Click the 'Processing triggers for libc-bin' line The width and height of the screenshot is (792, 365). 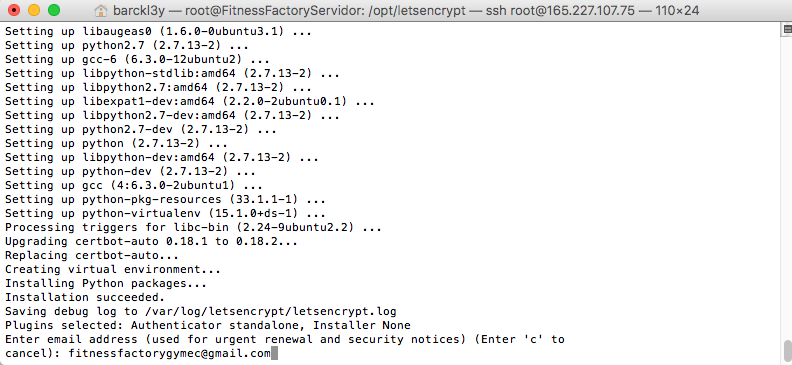point(193,228)
